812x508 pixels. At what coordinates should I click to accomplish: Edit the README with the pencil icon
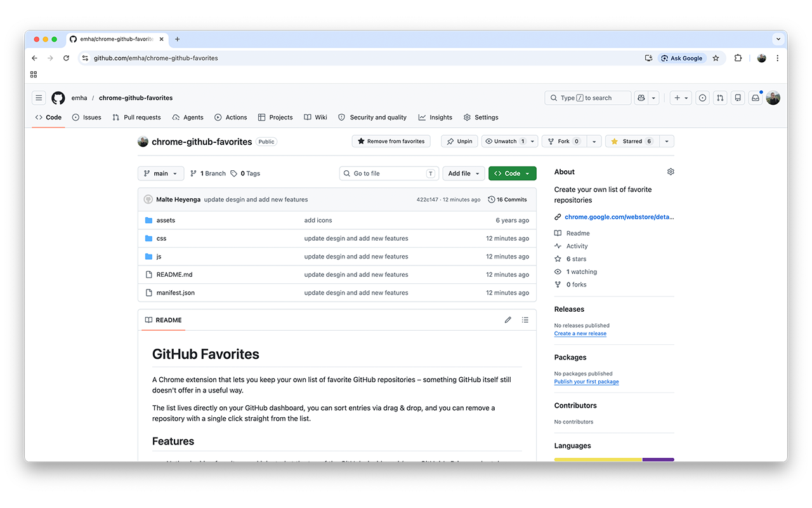pos(507,320)
